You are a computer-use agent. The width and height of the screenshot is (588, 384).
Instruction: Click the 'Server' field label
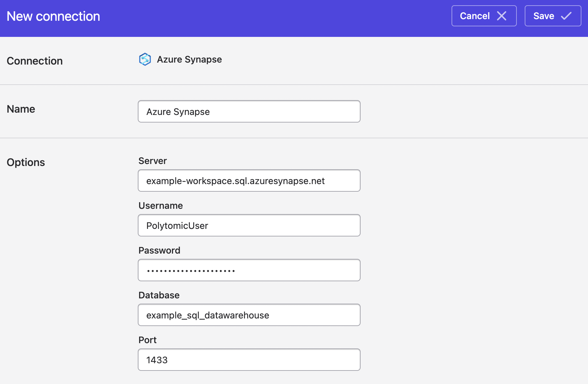(153, 161)
